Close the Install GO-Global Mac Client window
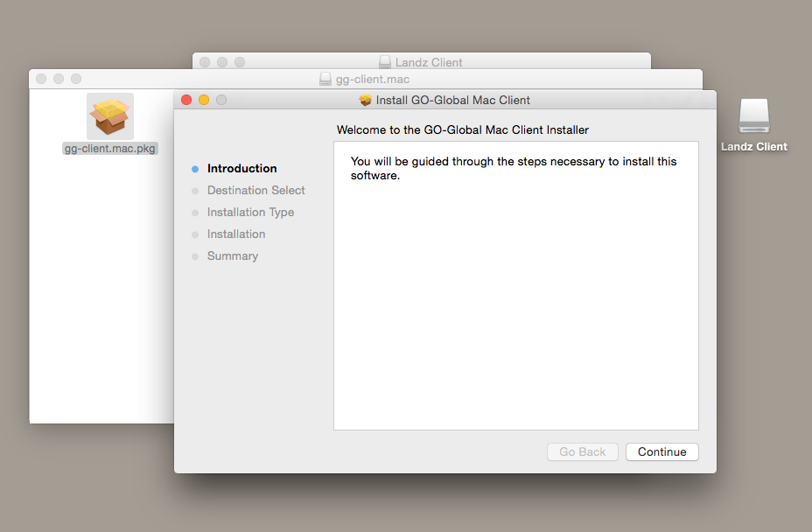812x532 pixels. pyautogui.click(x=186, y=100)
